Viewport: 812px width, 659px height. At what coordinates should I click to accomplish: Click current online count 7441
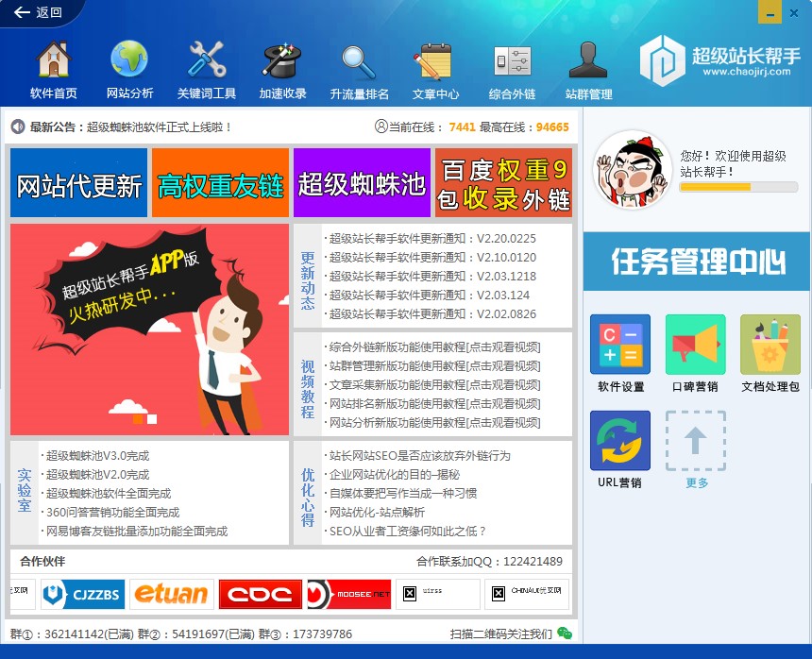(462, 127)
